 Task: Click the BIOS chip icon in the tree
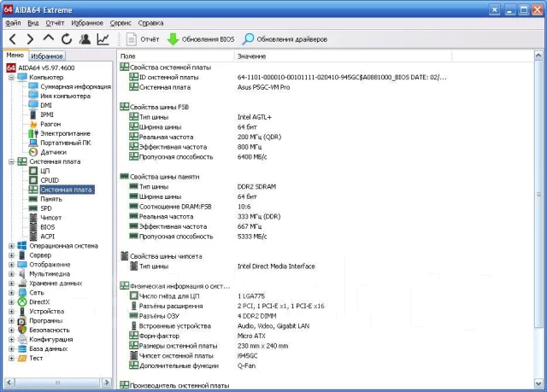coord(33,227)
